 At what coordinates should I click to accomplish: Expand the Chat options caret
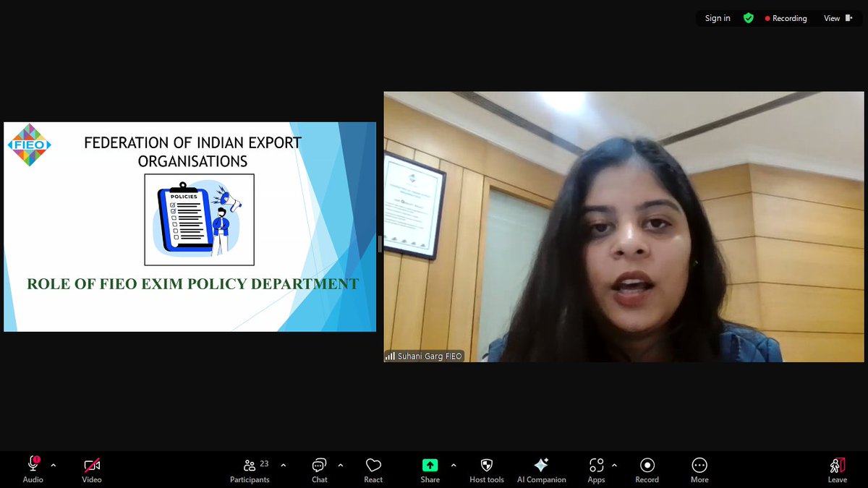point(340,465)
